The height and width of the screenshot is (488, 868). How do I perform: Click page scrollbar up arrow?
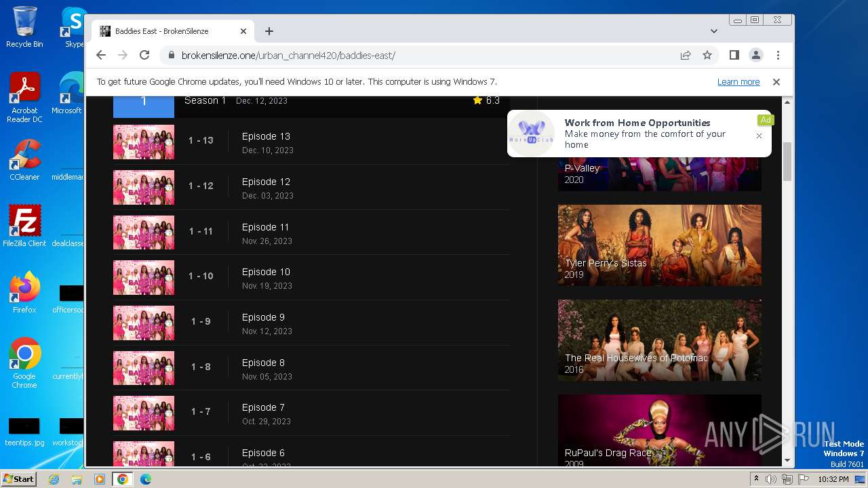click(x=787, y=102)
